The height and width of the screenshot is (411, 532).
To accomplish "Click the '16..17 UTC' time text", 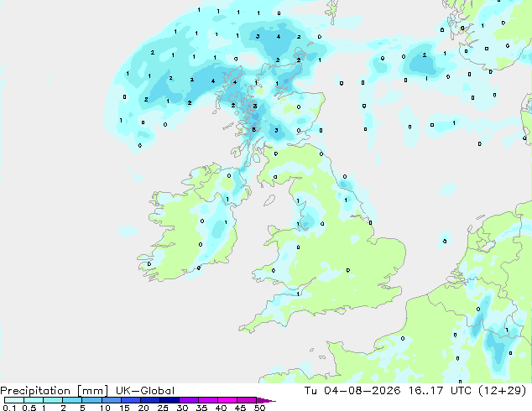I will (441, 391).
